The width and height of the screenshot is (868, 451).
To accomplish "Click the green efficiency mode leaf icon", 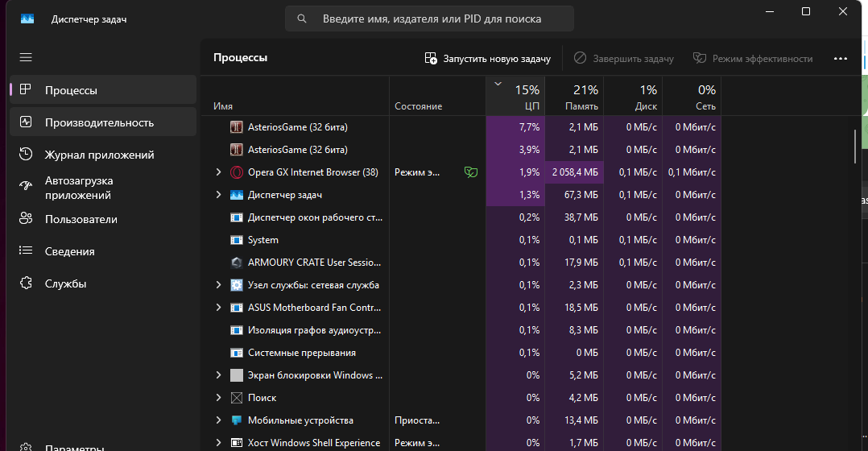I will 471,172.
